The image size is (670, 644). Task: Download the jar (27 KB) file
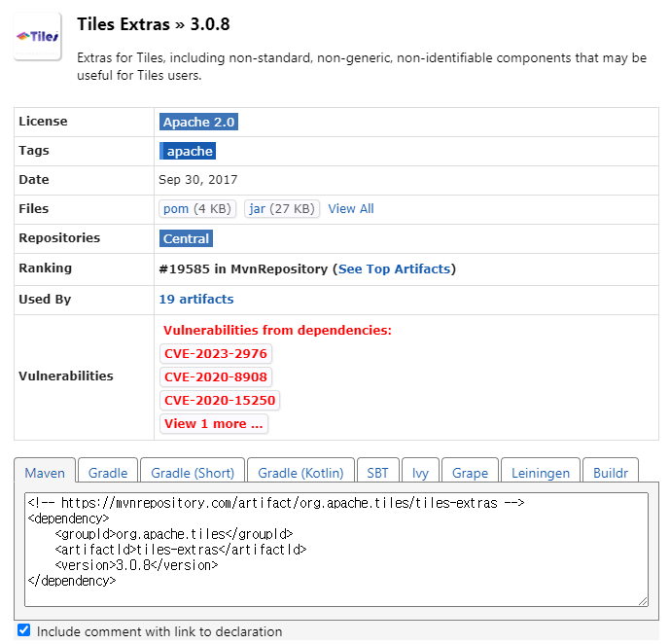pos(282,208)
